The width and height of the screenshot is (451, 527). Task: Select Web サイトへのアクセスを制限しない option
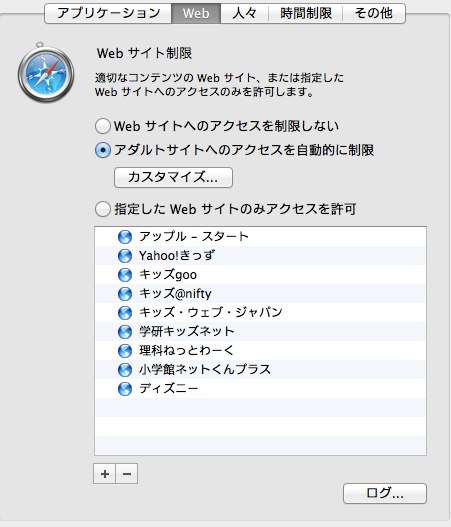pyautogui.click(x=103, y=126)
